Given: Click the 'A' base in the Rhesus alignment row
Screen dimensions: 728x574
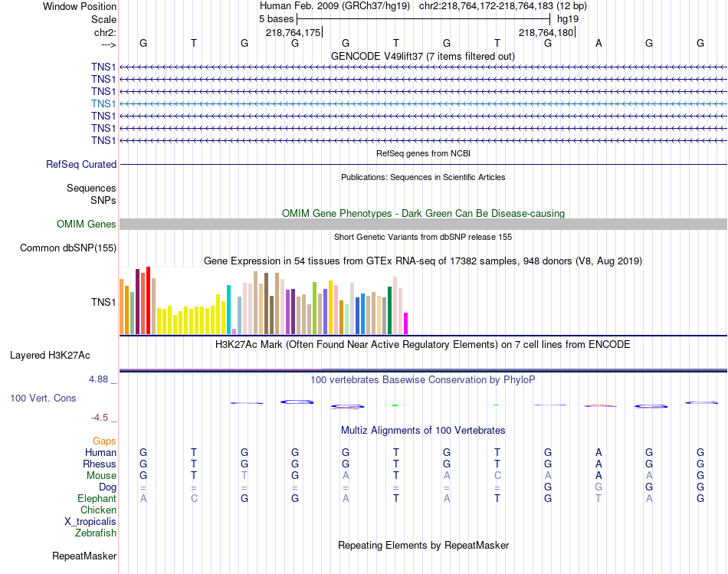Looking at the screenshot, I should 598,464.
